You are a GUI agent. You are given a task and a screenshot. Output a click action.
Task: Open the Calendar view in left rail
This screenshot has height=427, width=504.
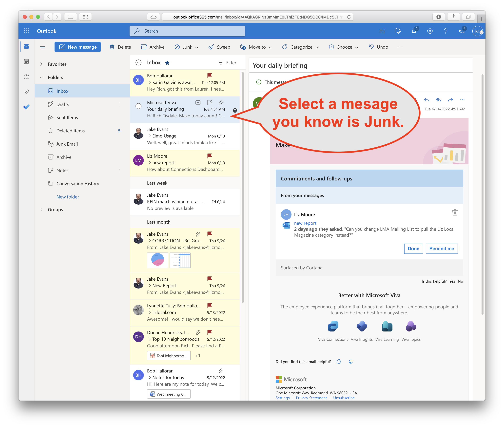[x=26, y=61]
